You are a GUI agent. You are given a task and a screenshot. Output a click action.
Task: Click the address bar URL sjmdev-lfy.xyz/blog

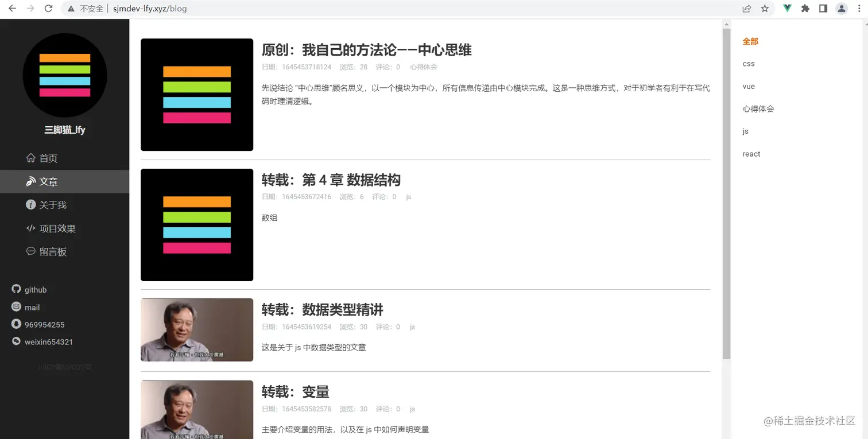coord(150,9)
